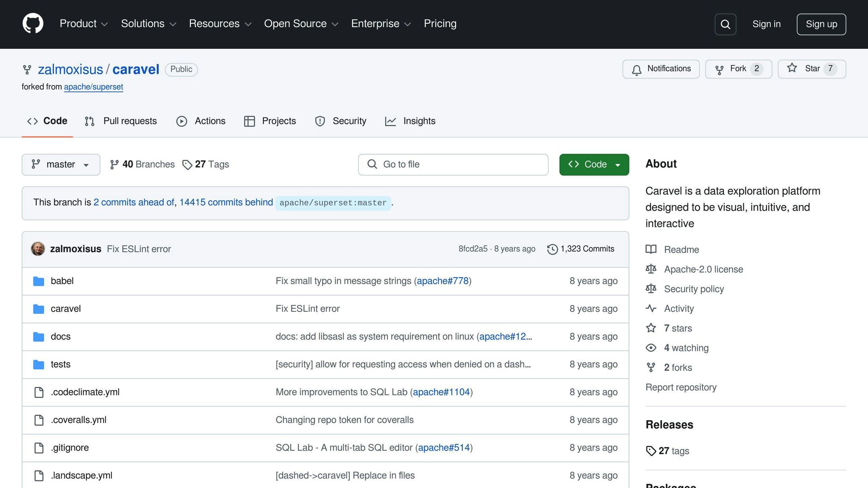Click the babel folder icon

click(x=39, y=281)
